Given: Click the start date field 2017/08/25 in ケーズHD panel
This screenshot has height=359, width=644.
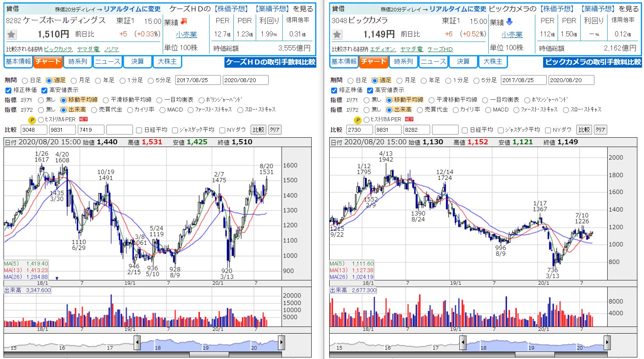Looking at the screenshot, I should click(x=198, y=80).
